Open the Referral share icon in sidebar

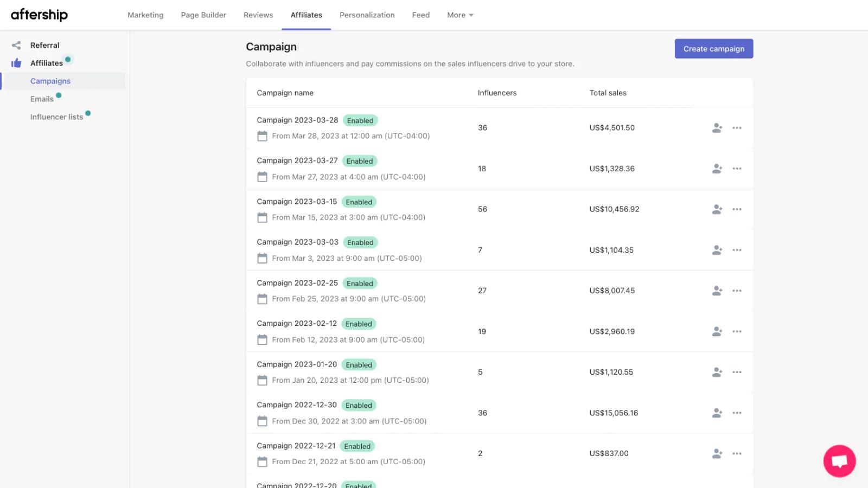coord(17,45)
